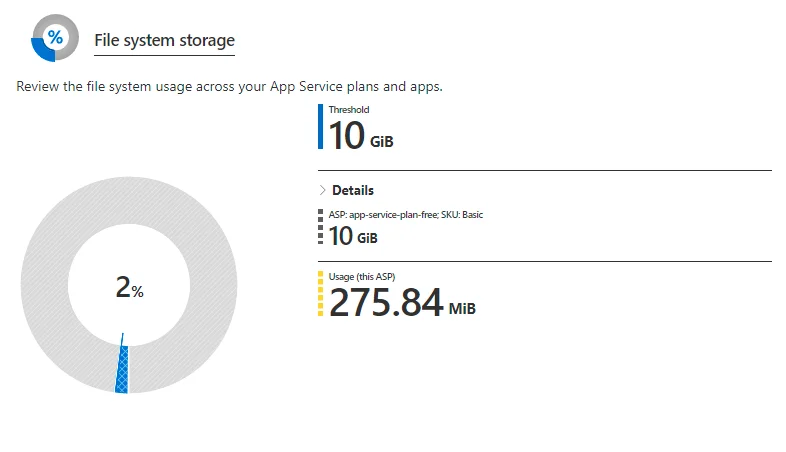Click the percent donut icon beside the title

tap(56, 38)
